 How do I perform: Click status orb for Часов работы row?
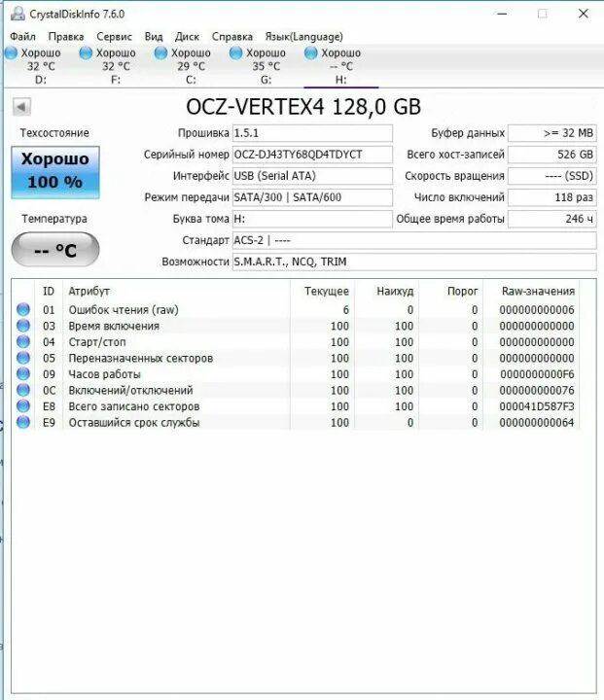pyautogui.click(x=23, y=373)
